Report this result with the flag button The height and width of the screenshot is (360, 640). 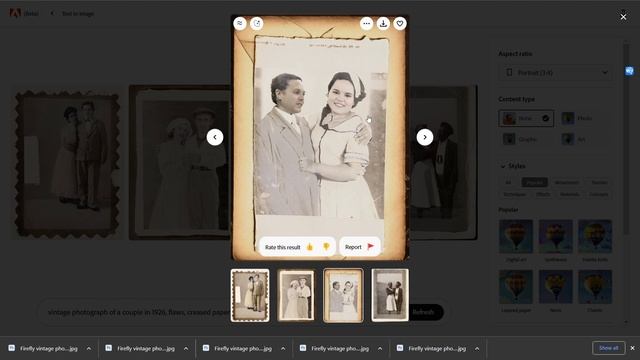[360, 247]
